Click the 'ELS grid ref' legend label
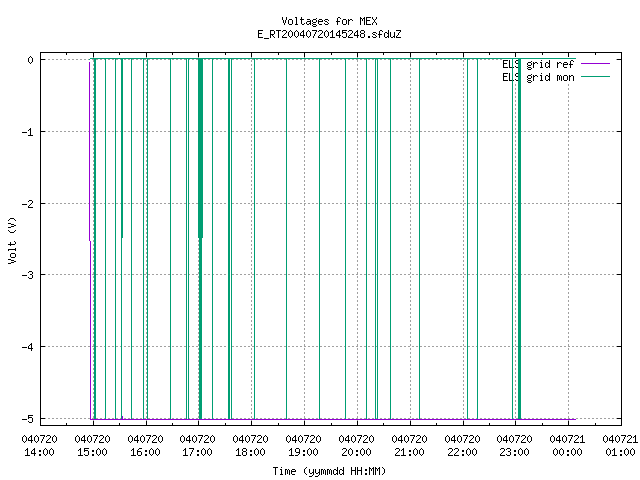 pos(538,64)
